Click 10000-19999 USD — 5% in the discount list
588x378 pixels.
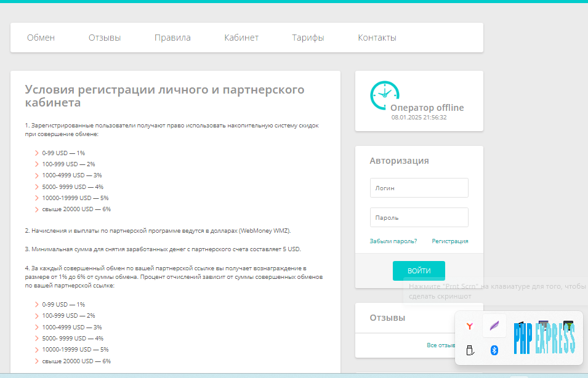click(75, 198)
